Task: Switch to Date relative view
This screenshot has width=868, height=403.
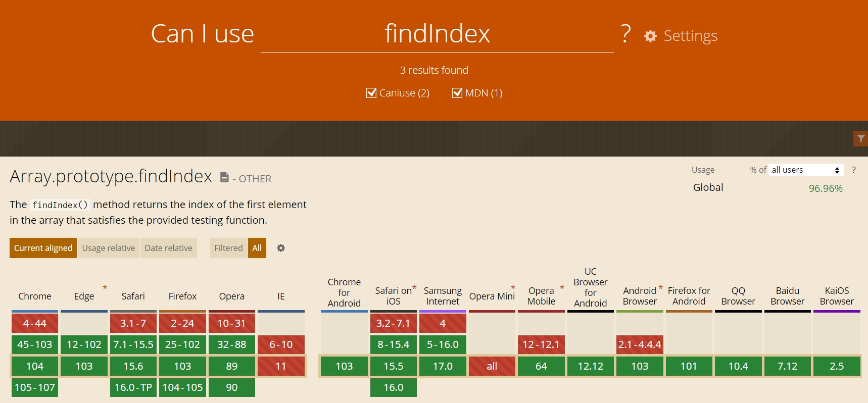Action: click(x=168, y=248)
